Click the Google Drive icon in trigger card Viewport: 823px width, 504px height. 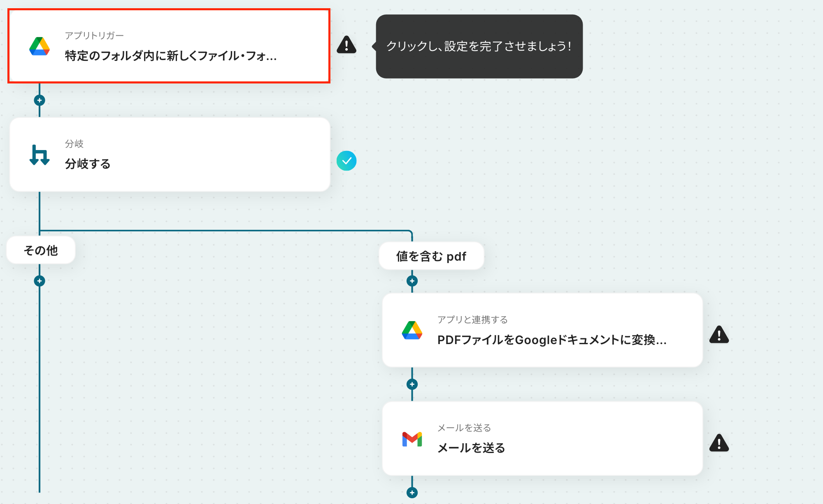[x=40, y=46]
